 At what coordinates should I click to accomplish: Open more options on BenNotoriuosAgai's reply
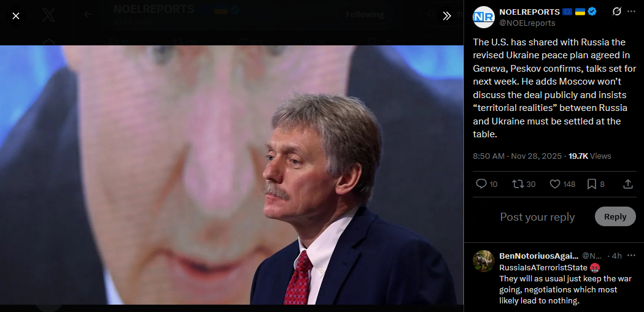631,256
